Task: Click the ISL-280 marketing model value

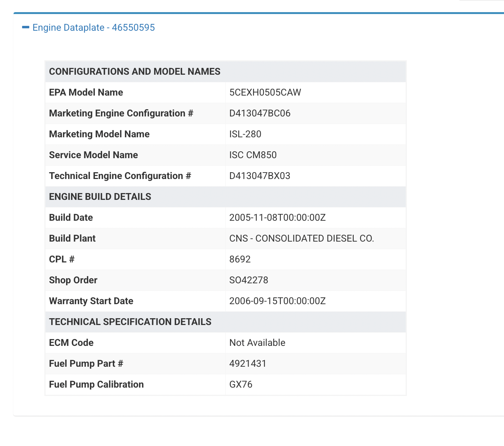Action: tap(245, 134)
